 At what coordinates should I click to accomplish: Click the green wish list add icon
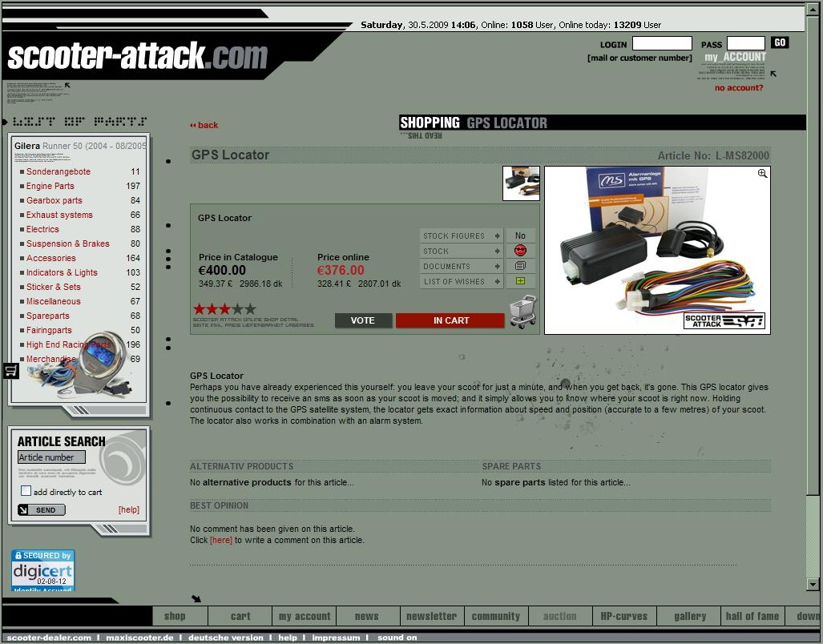(x=520, y=281)
